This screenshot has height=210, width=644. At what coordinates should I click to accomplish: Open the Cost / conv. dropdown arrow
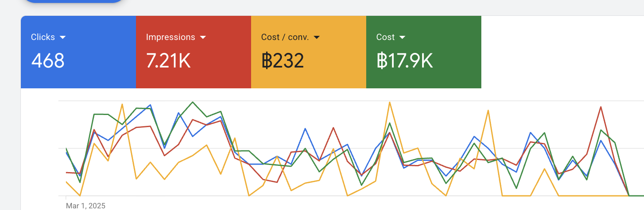(x=317, y=37)
